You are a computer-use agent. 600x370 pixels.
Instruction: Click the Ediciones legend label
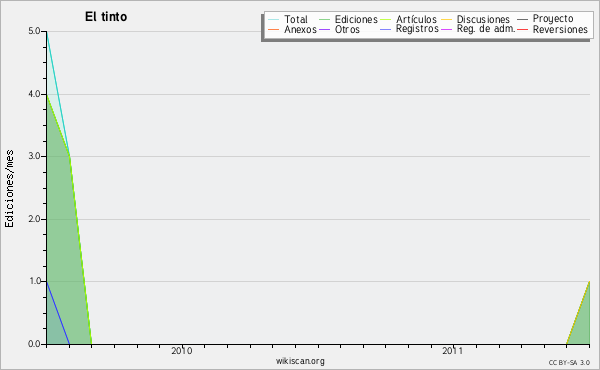(356, 19)
